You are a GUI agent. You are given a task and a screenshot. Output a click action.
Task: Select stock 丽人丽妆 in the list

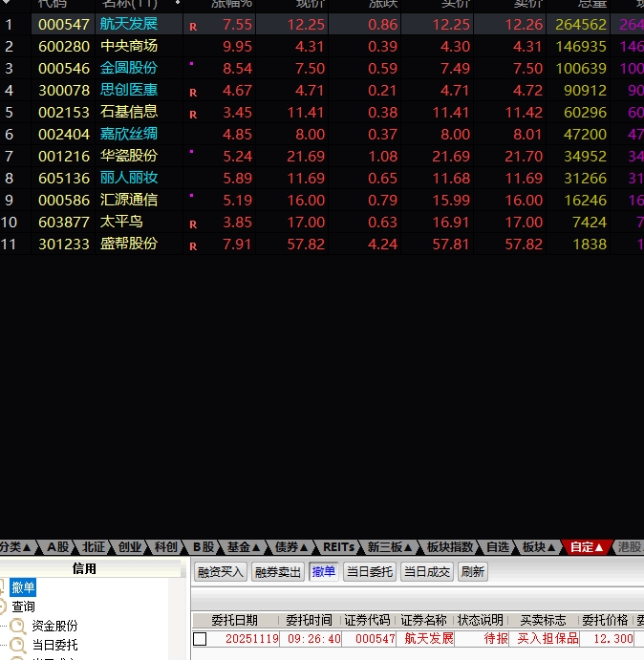click(x=128, y=178)
